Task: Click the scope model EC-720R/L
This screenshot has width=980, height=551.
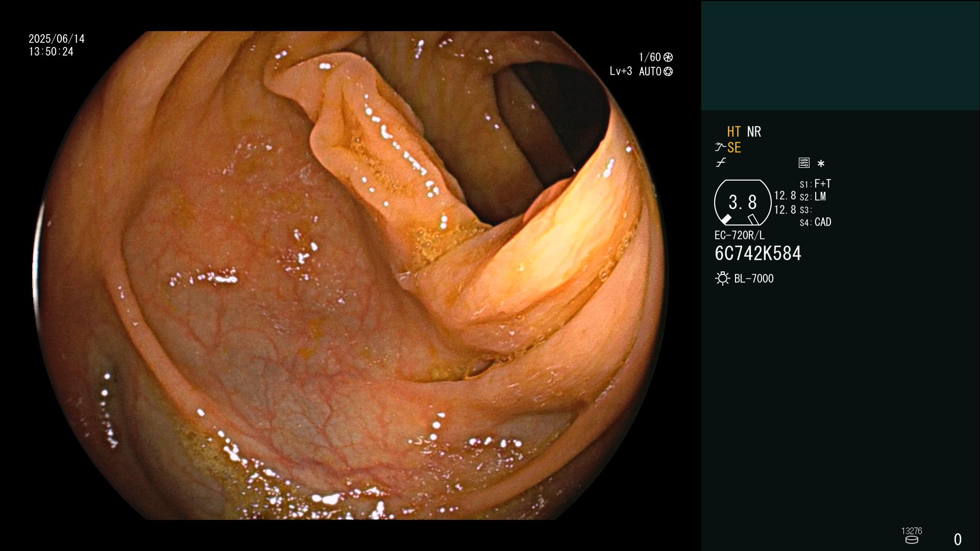Action: (740, 235)
